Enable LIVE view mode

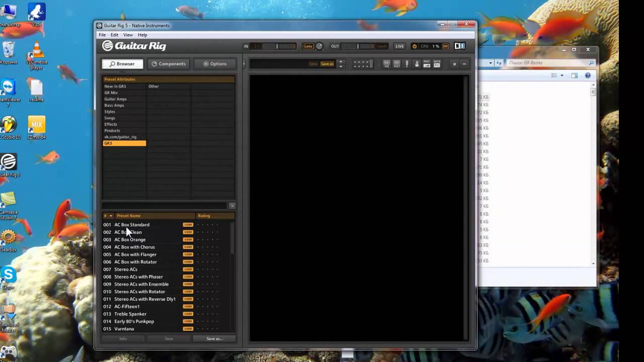tap(399, 46)
